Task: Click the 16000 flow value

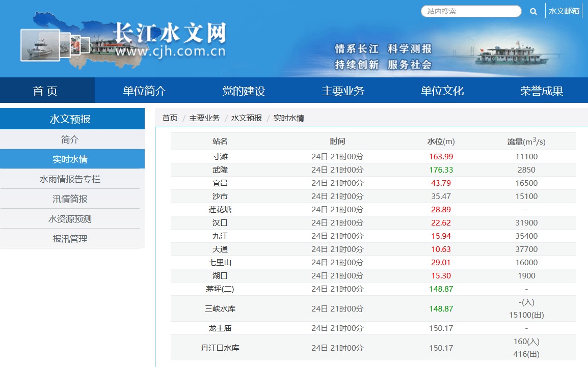Action: click(526, 262)
